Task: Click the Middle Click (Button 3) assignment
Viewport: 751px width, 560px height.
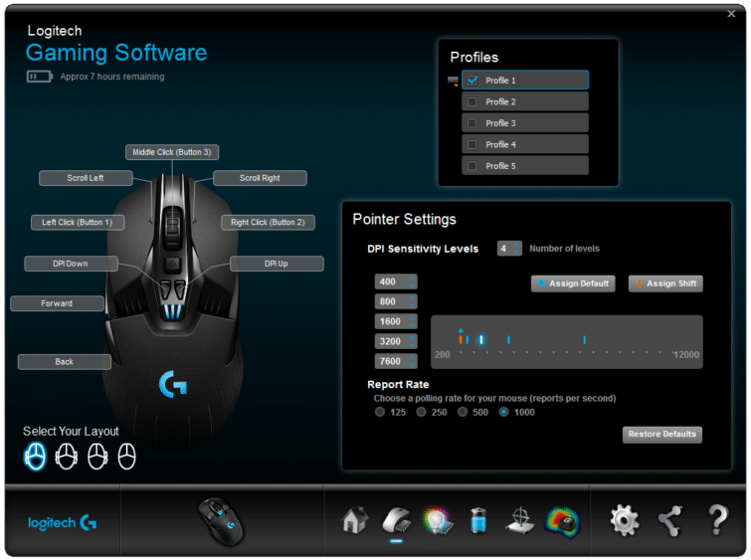Action: (x=172, y=152)
